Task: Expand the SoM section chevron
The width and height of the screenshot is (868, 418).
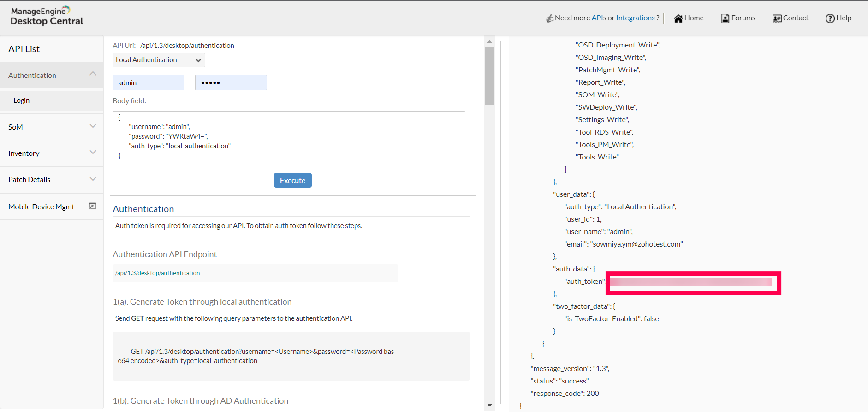Action: point(93,126)
